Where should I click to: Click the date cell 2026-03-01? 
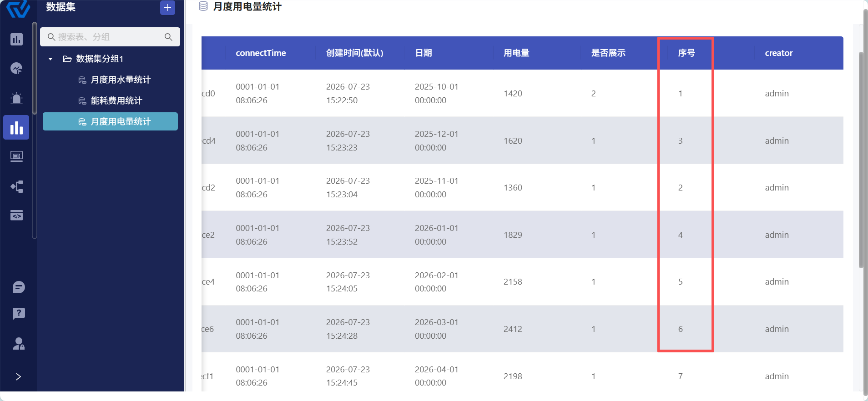coord(437,329)
